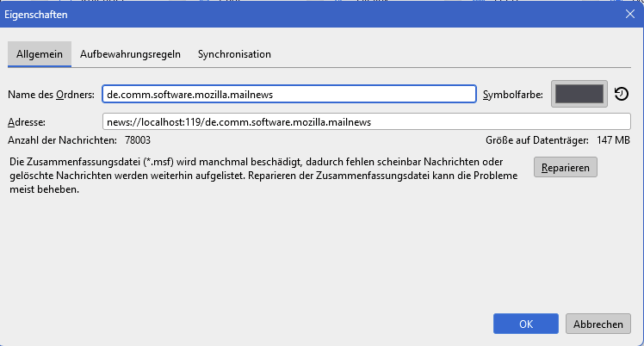Click the Zusammenfassungsdatei description paragraph
The image size is (644, 346).
[x=258, y=175]
